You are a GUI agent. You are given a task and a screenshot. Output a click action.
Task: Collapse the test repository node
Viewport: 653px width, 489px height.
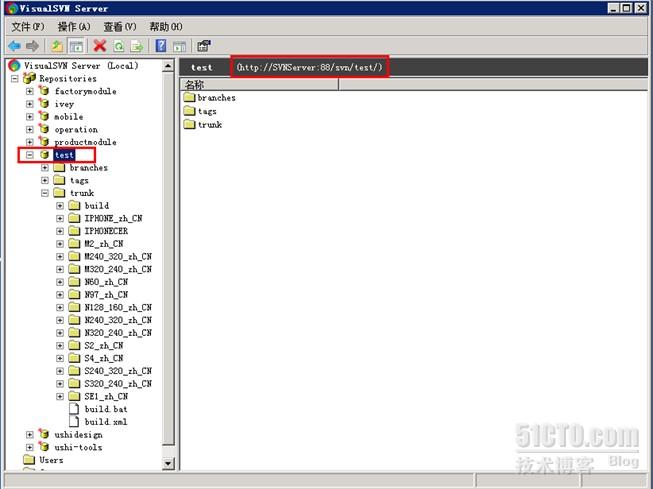pyautogui.click(x=30, y=155)
